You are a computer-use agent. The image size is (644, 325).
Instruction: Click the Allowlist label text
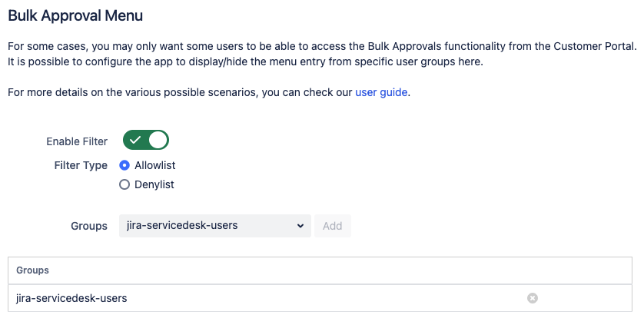155,165
